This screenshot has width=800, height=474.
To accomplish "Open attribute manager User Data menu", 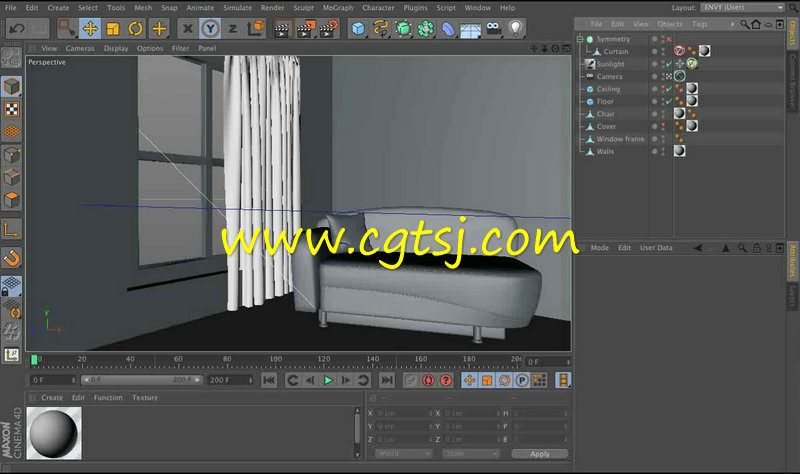I will [x=656, y=248].
